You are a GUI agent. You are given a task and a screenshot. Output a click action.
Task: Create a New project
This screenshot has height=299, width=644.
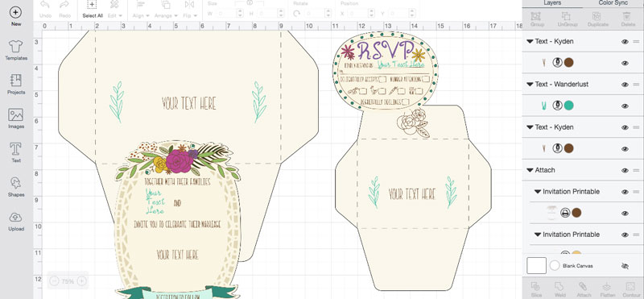[x=16, y=16]
